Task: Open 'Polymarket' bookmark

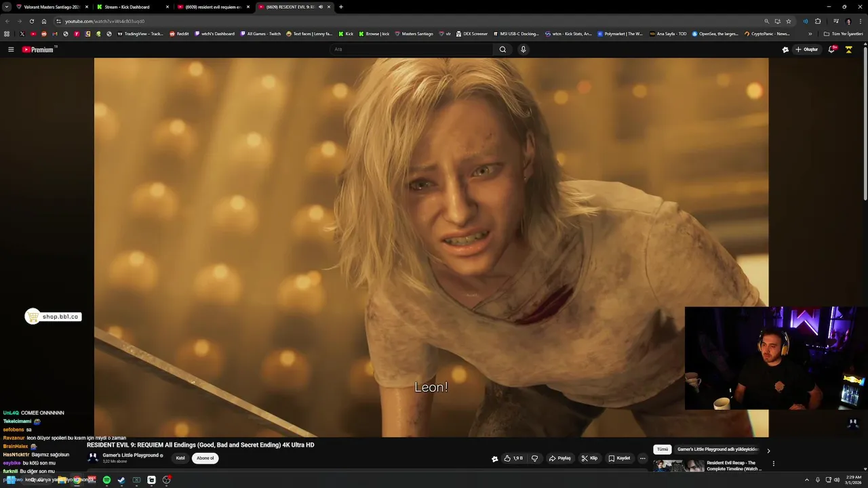Action: [x=620, y=33]
